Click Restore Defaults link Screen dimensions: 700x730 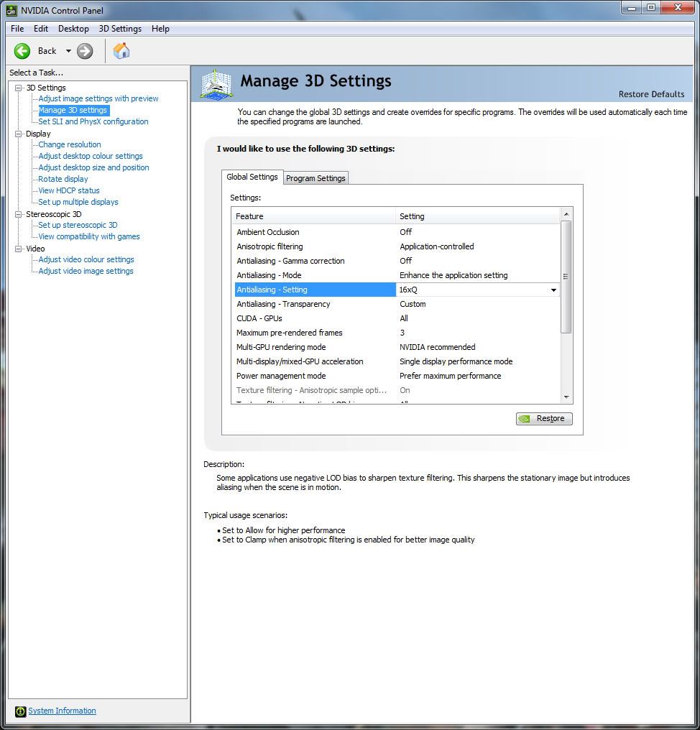651,94
